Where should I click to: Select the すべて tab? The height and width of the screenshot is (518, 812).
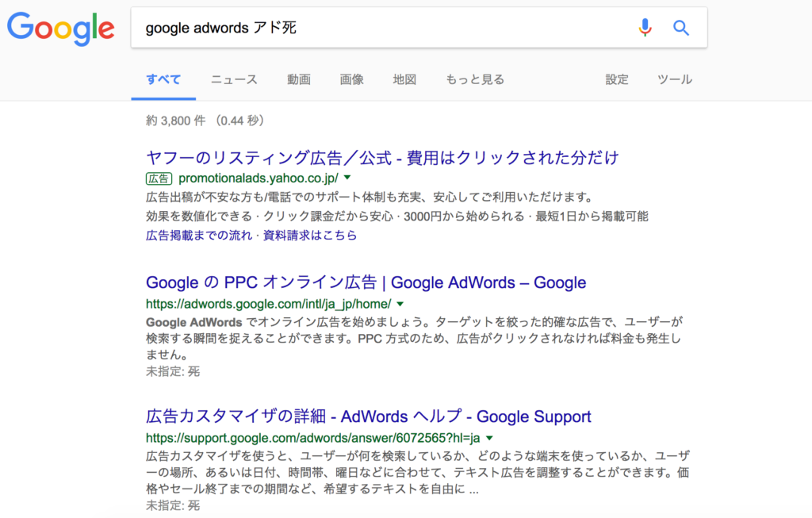coord(163,79)
